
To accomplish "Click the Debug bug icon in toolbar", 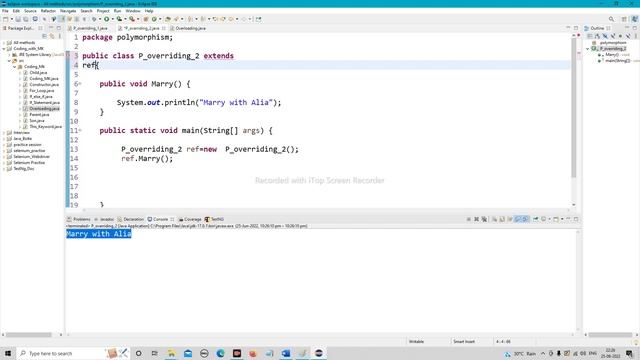I will 94,19.
